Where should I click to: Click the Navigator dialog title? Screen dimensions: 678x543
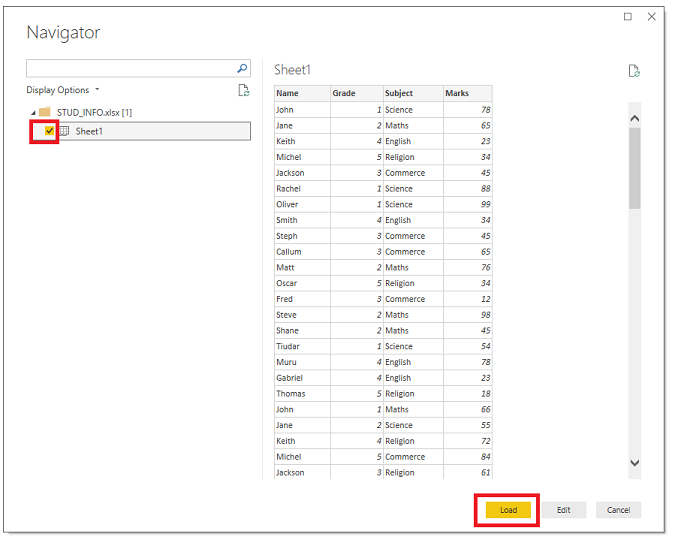pyautogui.click(x=63, y=32)
